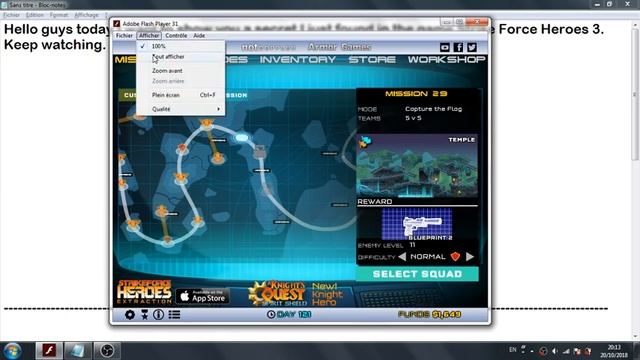This screenshot has width=640, height=360.
Task: Open the Edition menu in Bloc-notes
Action: 35,15
